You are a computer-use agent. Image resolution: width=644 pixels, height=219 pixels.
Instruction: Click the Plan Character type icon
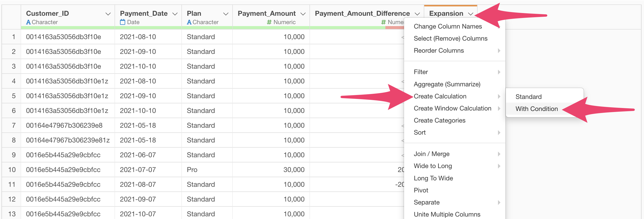point(189,22)
